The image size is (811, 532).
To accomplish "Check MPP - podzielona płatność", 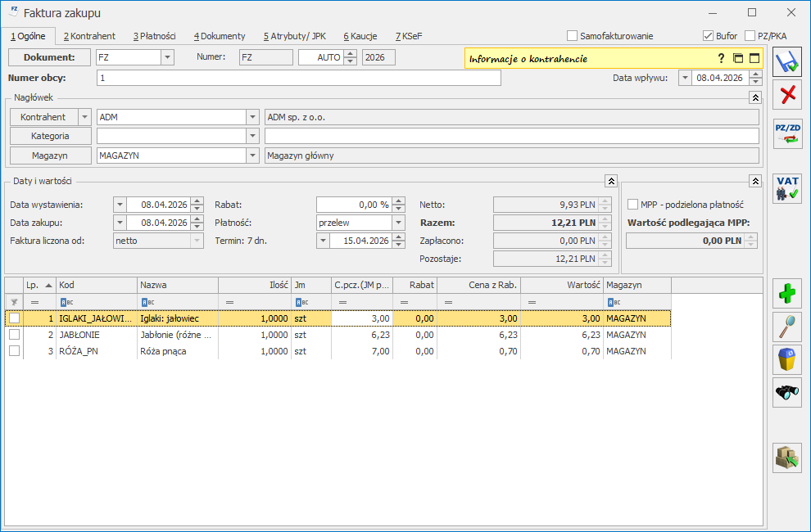I will tap(632, 204).
